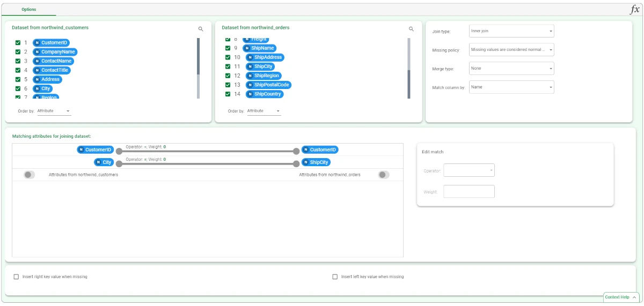Click the 'Dataset from northwind_customers' title
This screenshot has width=644, height=306.
[50, 27]
